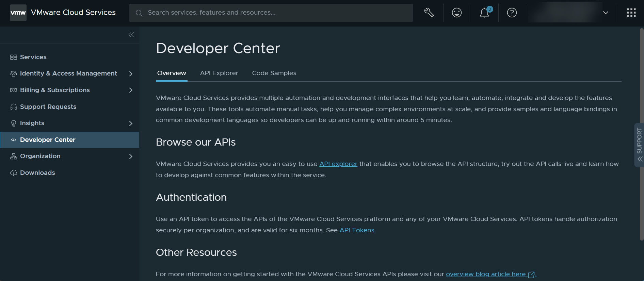Open the help question mark icon
The width and height of the screenshot is (644, 281).
tap(512, 13)
